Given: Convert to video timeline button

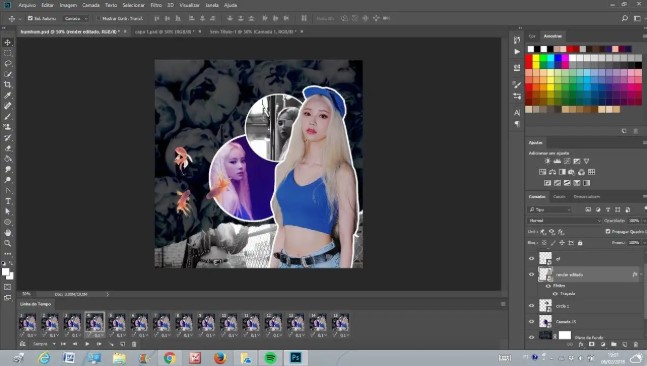Looking at the screenshot, I should tap(22, 344).
